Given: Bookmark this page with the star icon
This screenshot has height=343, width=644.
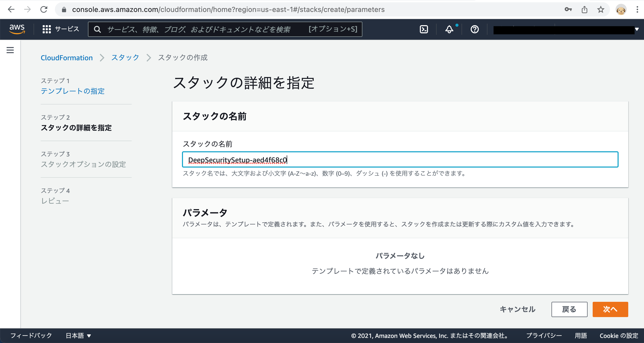Looking at the screenshot, I should (601, 10).
